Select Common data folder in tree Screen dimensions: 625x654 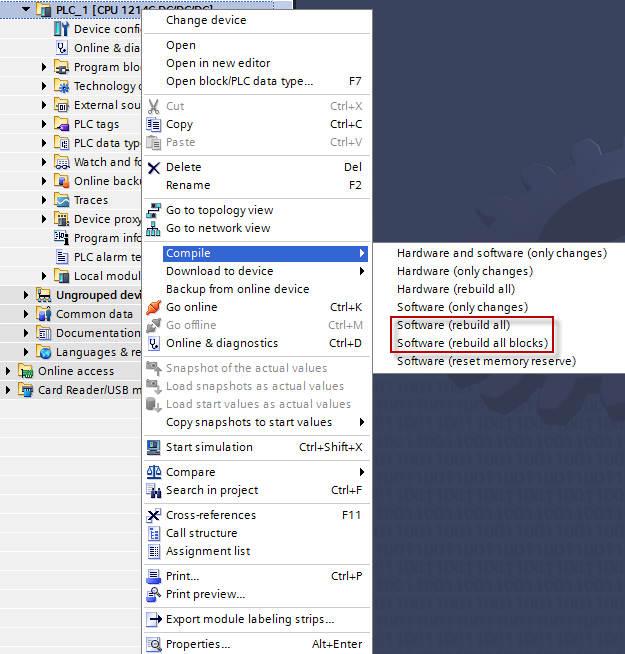pos(94,314)
